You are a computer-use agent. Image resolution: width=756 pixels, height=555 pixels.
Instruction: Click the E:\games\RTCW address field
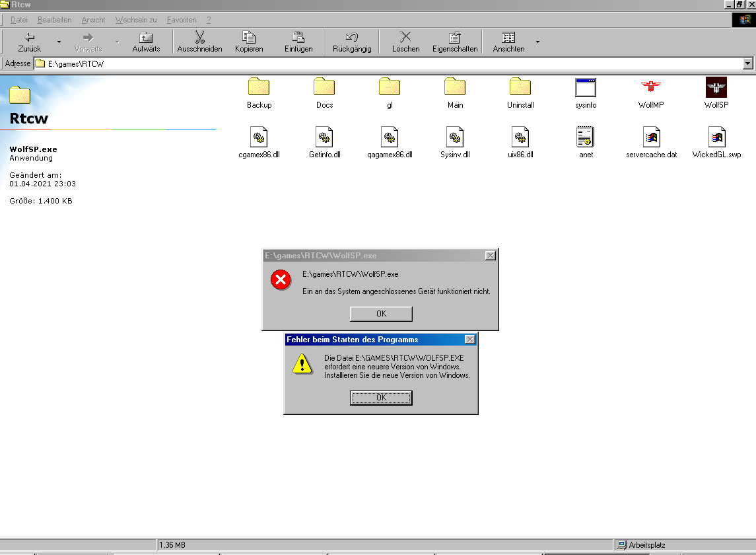[x=389, y=63]
